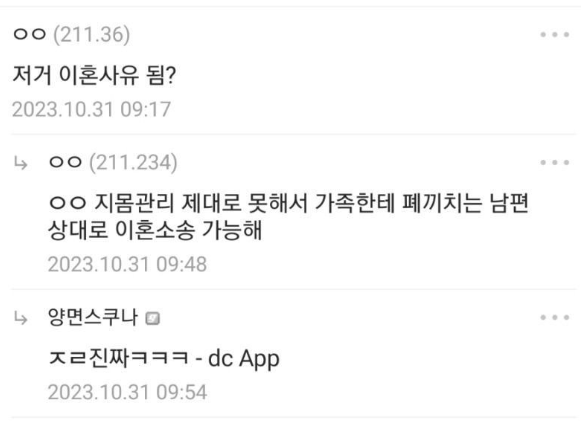Tap the reply line starting with 지몸관리

(288, 203)
